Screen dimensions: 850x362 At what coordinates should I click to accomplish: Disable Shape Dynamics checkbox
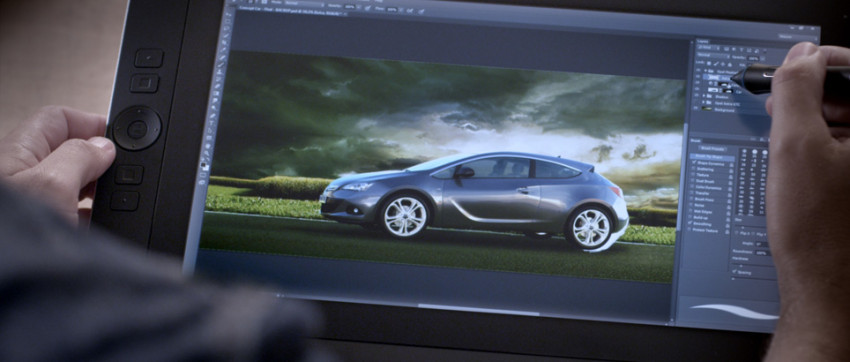[693, 163]
